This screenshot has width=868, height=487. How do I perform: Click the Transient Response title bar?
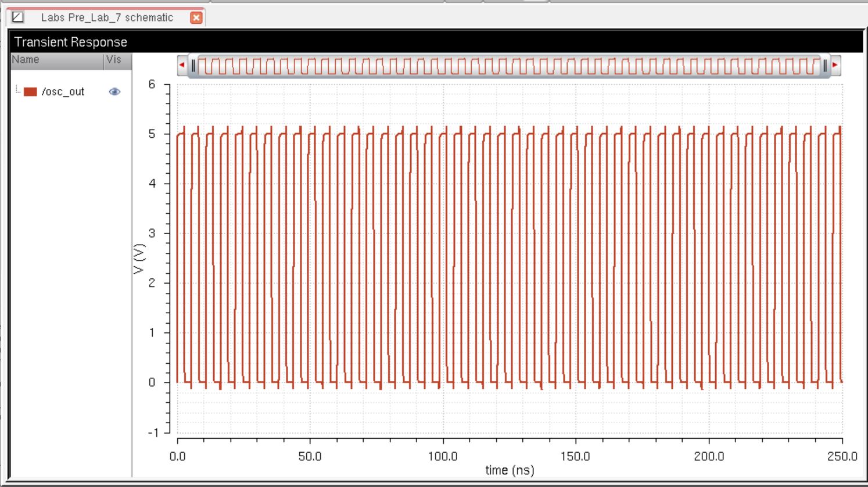pyautogui.click(x=436, y=42)
